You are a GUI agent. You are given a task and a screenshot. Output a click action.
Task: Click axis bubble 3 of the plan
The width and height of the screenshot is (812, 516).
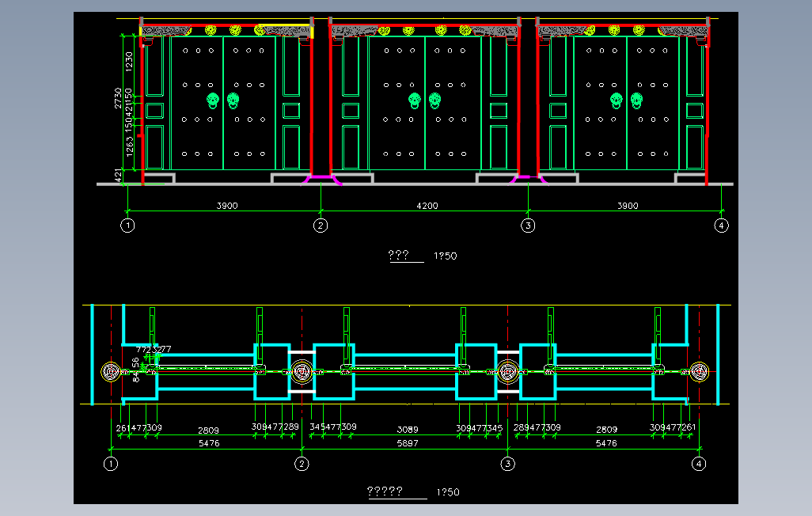[x=507, y=464]
